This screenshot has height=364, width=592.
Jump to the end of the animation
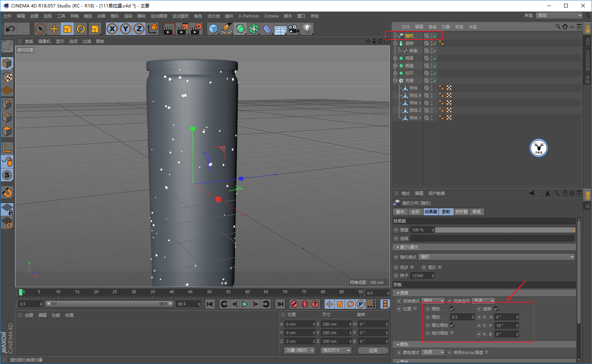(280, 304)
